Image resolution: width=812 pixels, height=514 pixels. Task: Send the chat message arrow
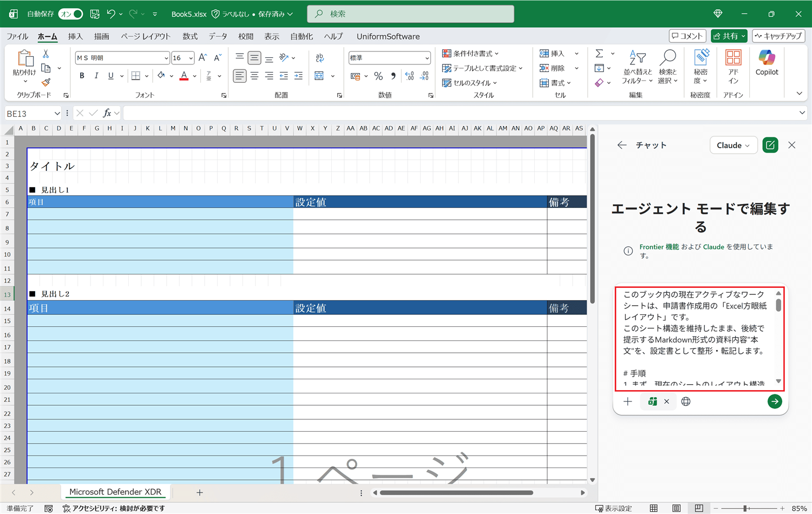pos(775,401)
